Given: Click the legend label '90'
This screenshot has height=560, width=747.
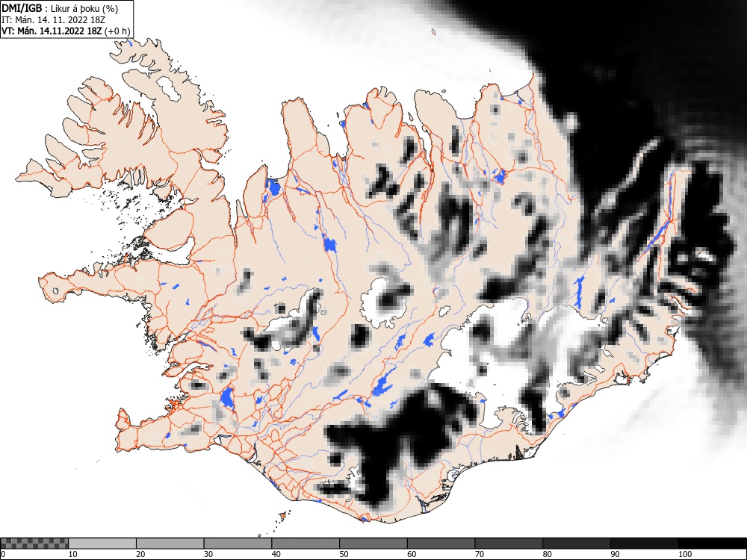Looking at the screenshot, I should tap(614, 554).
